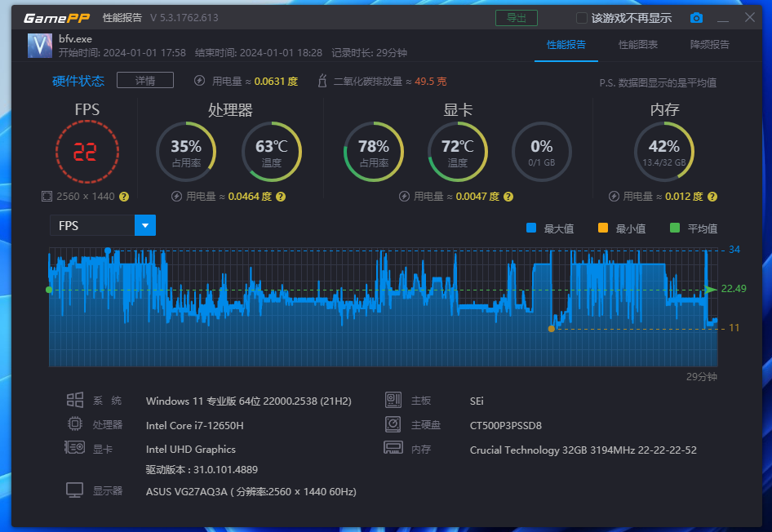Viewport: 772px width, 532px height.
Task: Click the camera screenshot icon in the title bar
Action: 697,16
